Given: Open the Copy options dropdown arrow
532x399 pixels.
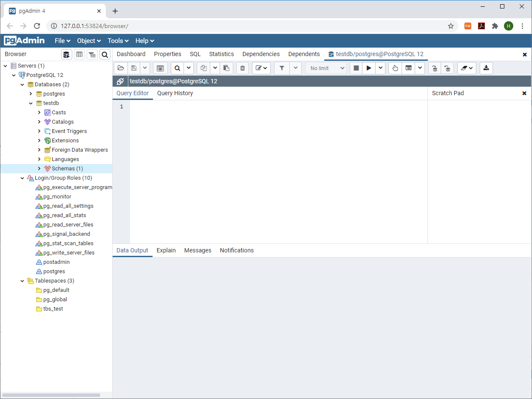Looking at the screenshot, I should [x=215, y=68].
